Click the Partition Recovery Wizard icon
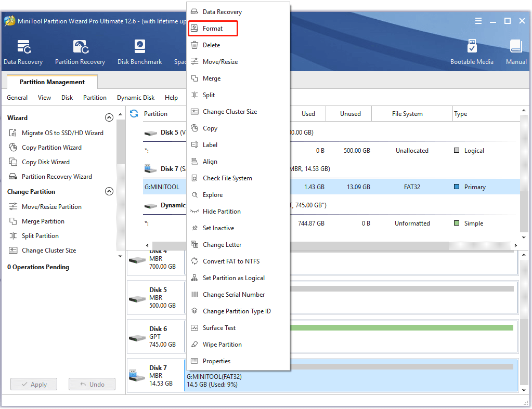 13,177
